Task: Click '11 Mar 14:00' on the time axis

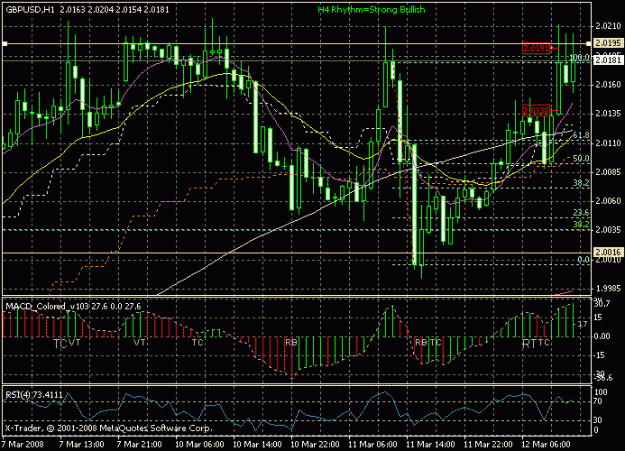Action: click(x=430, y=444)
